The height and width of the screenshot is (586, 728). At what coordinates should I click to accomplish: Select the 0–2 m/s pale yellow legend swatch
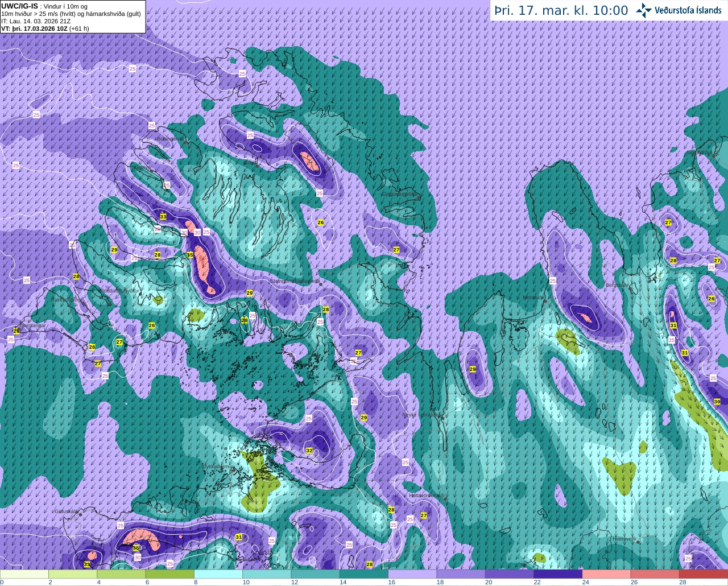point(24,574)
